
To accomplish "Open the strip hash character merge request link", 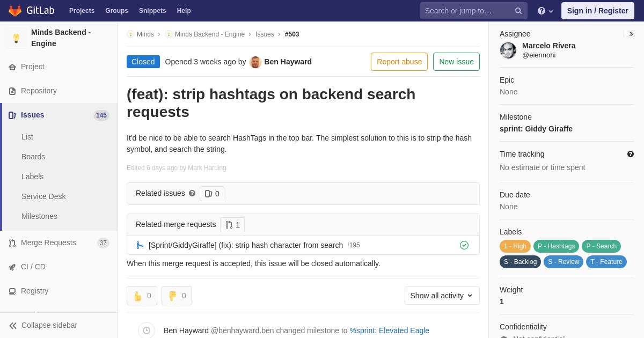I will [246, 245].
